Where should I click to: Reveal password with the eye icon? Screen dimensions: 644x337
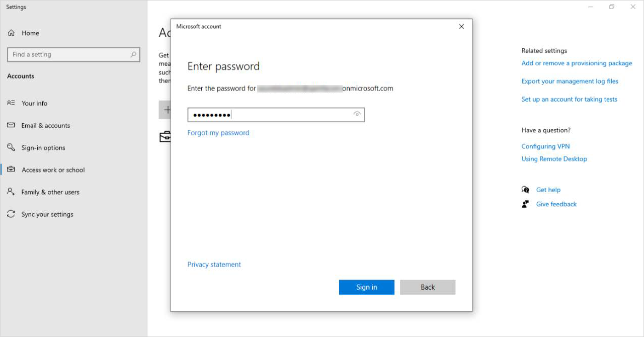tap(357, 115)
